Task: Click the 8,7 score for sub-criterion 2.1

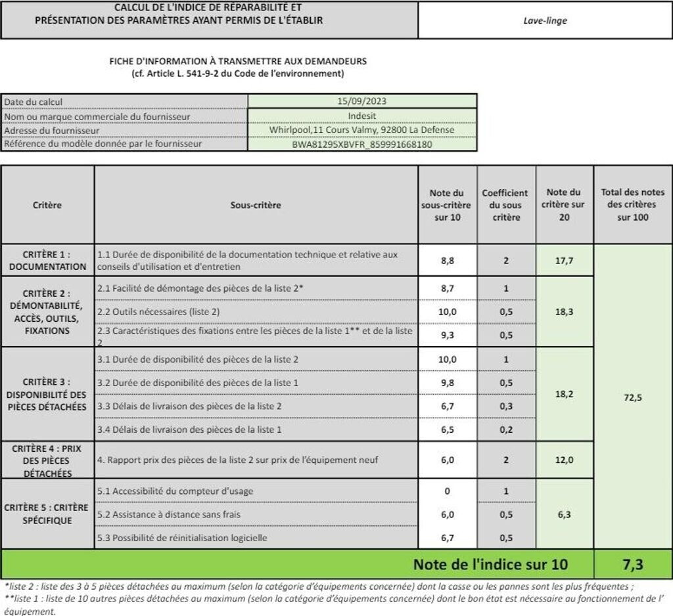Action: tap(447, 288)
